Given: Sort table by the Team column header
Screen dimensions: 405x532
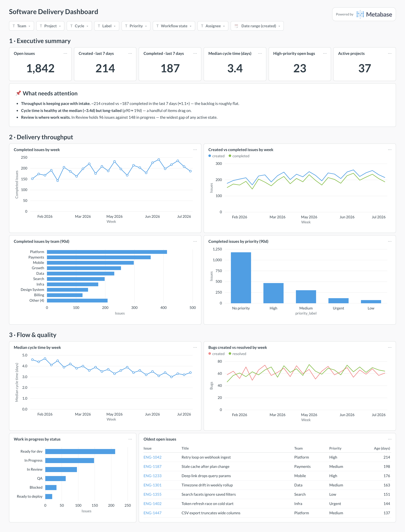Looking at the screenshot, I should pyautogui.click(x=298, y=448).
